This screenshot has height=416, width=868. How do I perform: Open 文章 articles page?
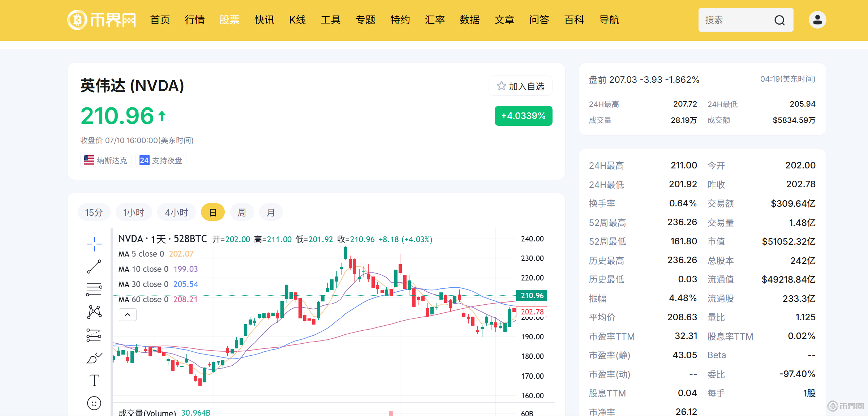pos(504,20)
